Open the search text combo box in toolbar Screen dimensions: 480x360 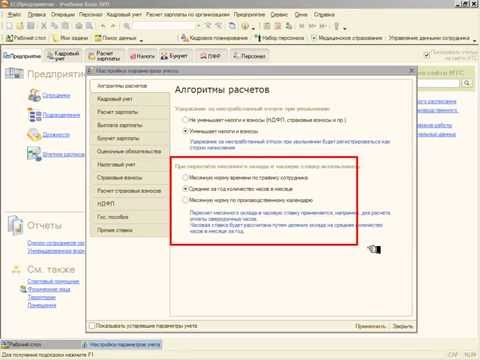click(163, 26)
